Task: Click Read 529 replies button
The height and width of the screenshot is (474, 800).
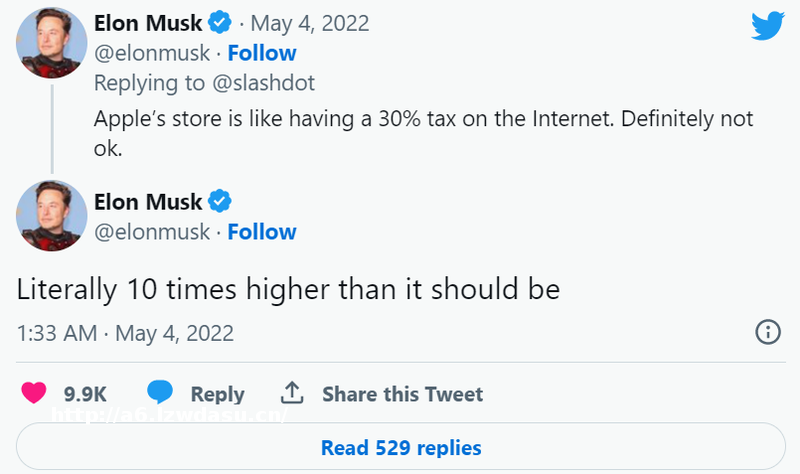Action: tap(401, 447)
